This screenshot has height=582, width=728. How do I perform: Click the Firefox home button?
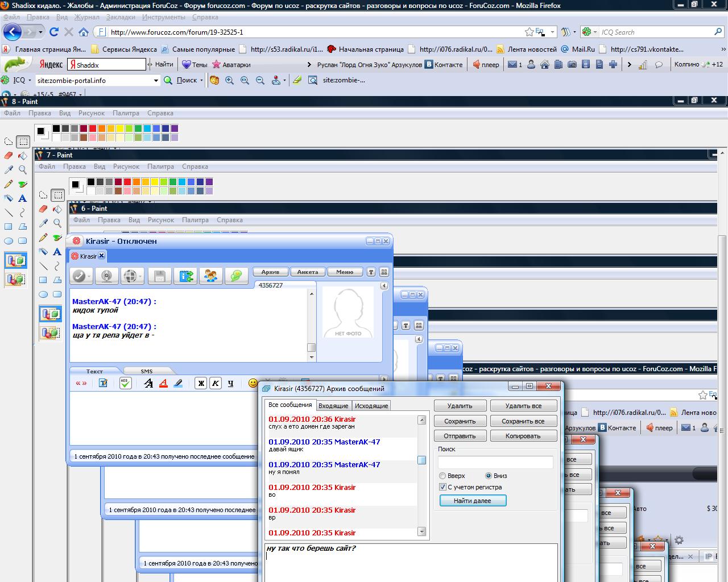[84, 32]
